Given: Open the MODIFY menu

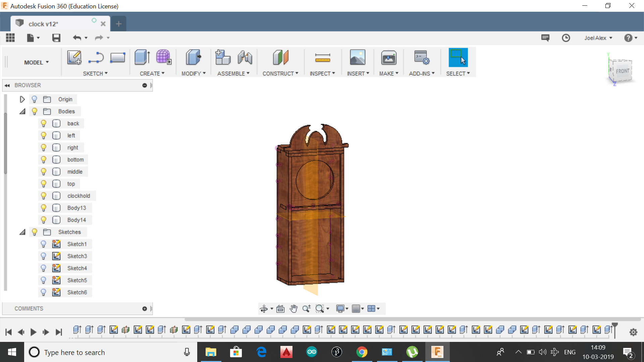Looking at the screenshot, I should click(194, 73).
